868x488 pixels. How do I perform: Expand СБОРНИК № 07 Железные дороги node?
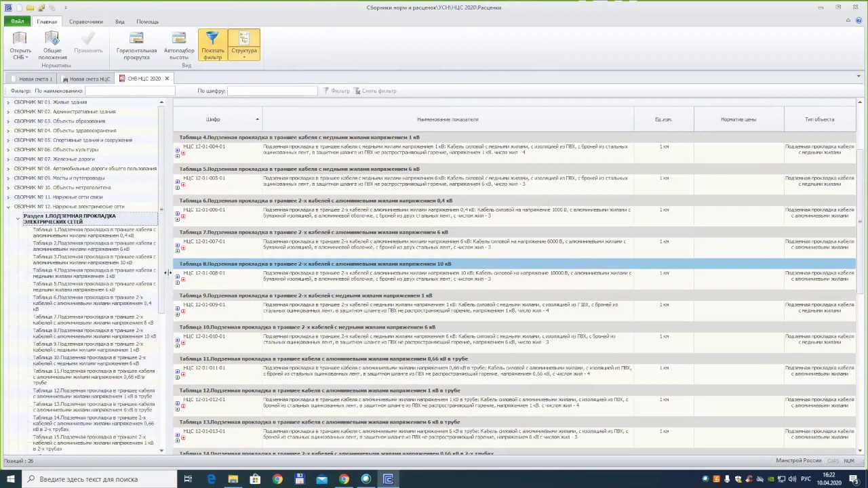[x=8, y=159]
